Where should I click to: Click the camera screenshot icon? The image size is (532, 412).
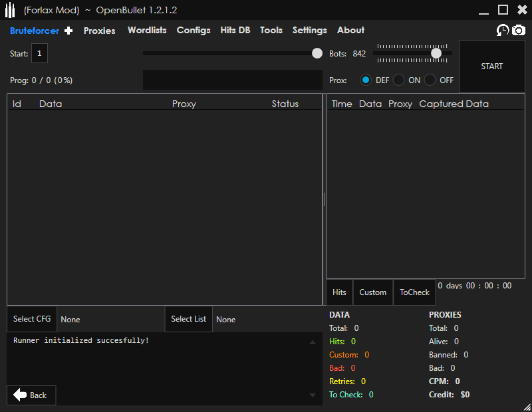[519, 30]
